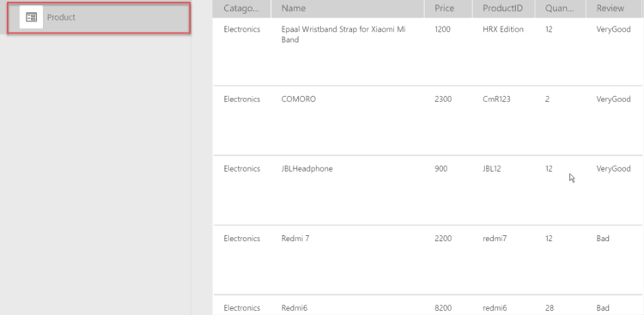Click HRX Edition product ID
This screenshot has height=315, width=644.
coord(503,29)
